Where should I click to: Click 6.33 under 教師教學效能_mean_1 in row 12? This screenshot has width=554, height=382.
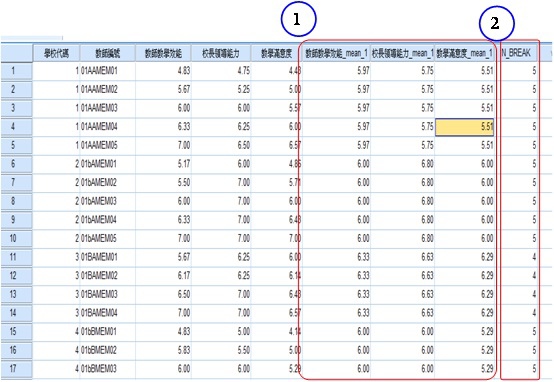click(336, 276)
